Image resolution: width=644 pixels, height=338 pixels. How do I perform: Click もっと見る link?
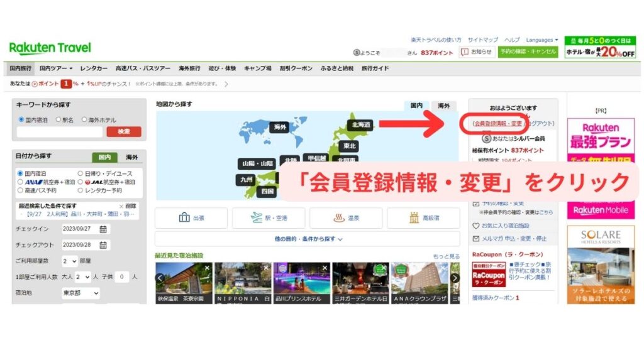(x=446, y=256)
